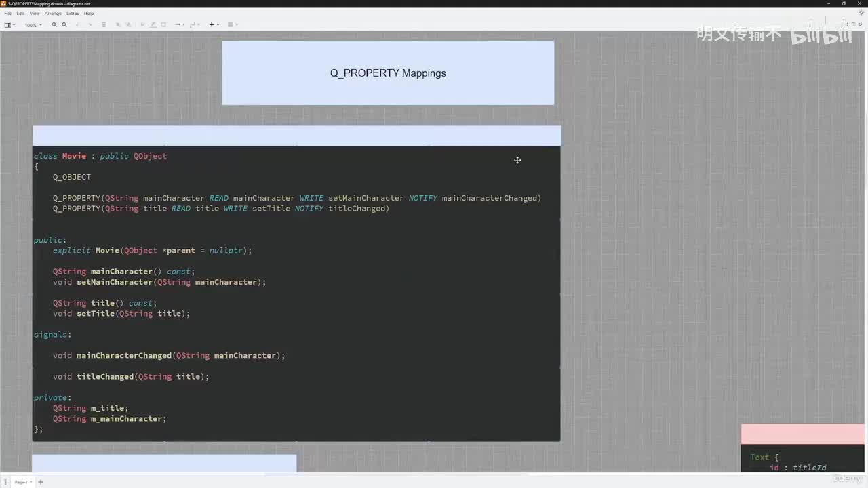Click the 'signals:' label in code
The height and width of the screenshot is (488, 868).
coord(53,335)
